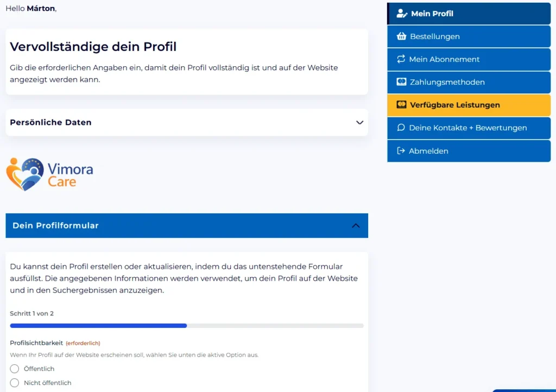The image size is (556, 392).
Task: Click Abmelden to log out
Action: pos(469,150)
